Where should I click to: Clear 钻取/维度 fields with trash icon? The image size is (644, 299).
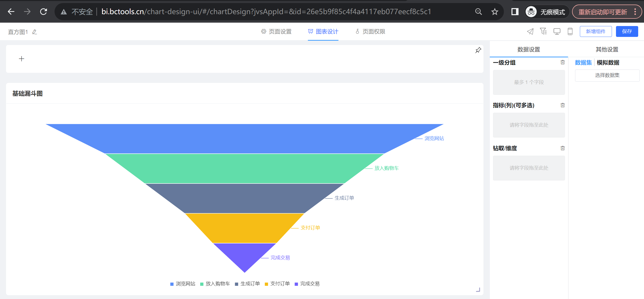(562, 148)
